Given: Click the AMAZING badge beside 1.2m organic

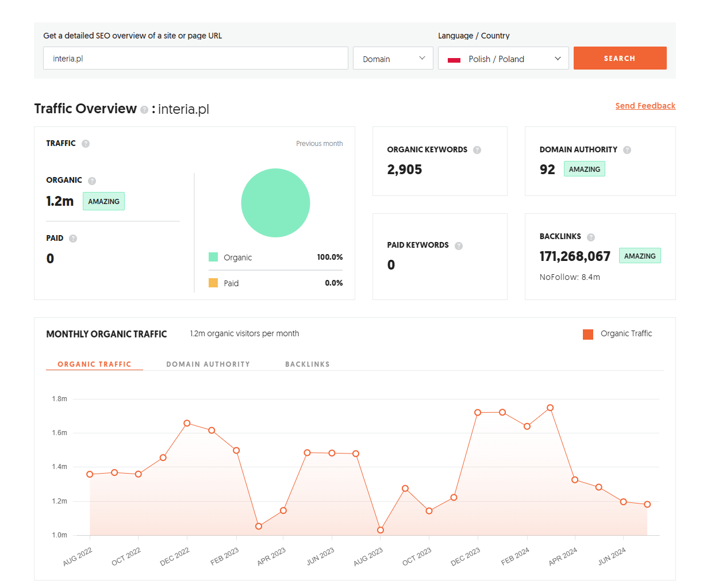Looking at the screenshot, I should [103, 201].
